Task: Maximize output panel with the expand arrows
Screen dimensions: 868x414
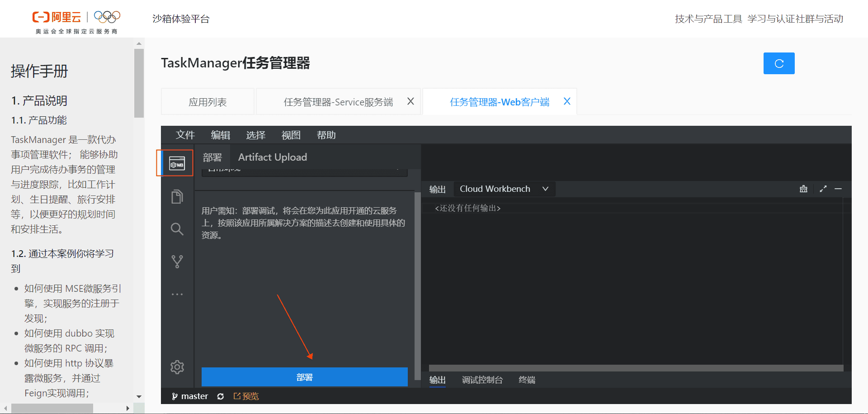Action: click(x=823, y=189)
